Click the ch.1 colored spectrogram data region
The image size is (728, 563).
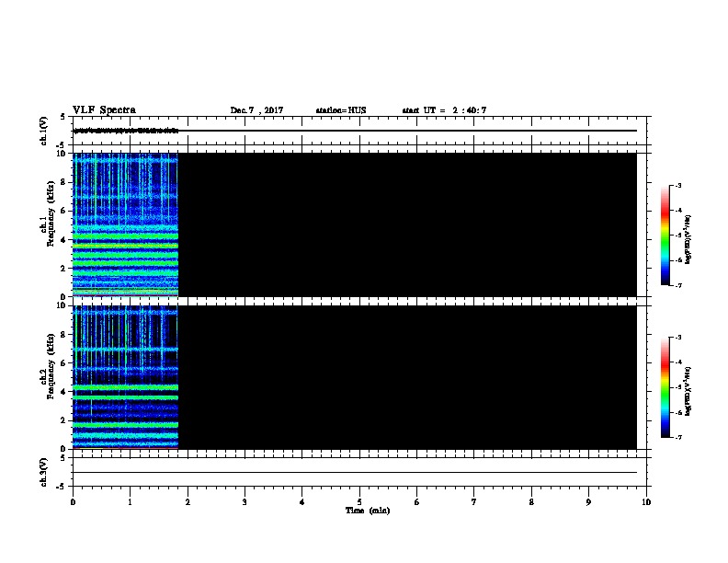(x=125, y=224)
